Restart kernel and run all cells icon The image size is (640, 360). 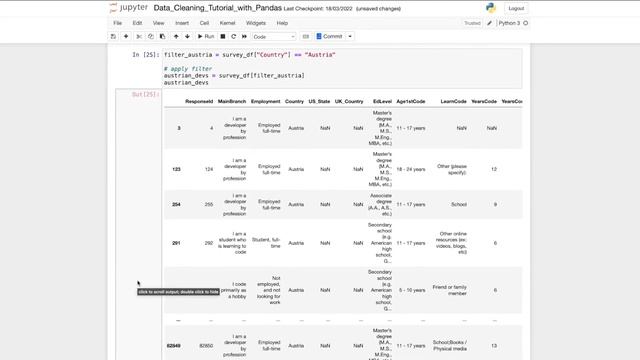pos(244,36)
